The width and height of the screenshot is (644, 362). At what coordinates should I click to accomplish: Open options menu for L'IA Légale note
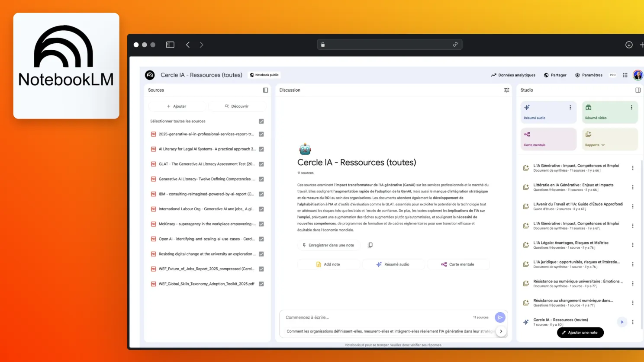point(632,245)
